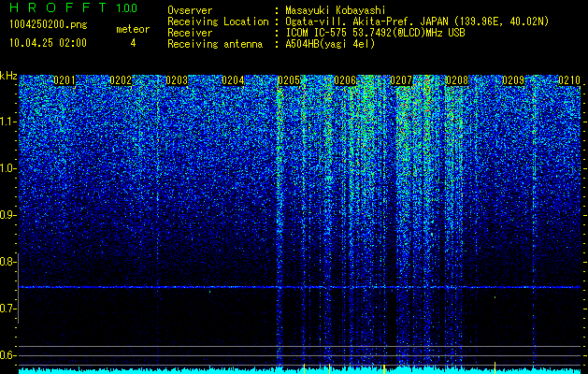Click the meteor count value 4
The image size is (588, 374).
(x=133, y=43)
